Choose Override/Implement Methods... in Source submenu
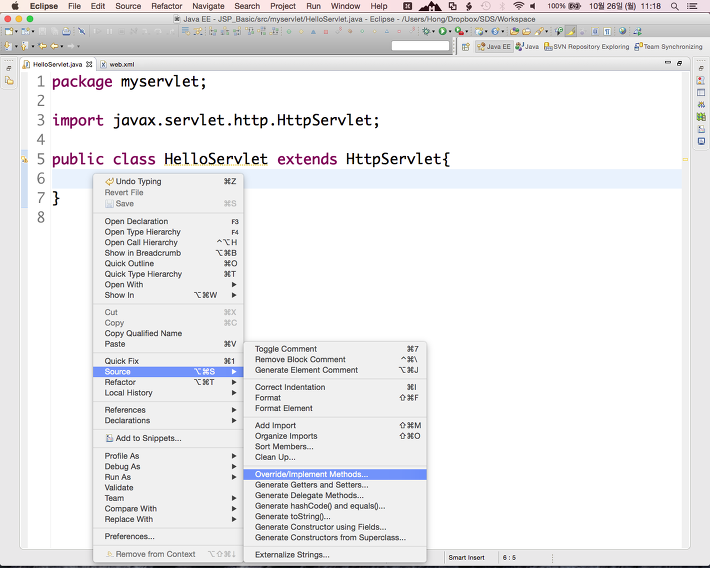This screenshot has height=568, width=710. [335, 474]
